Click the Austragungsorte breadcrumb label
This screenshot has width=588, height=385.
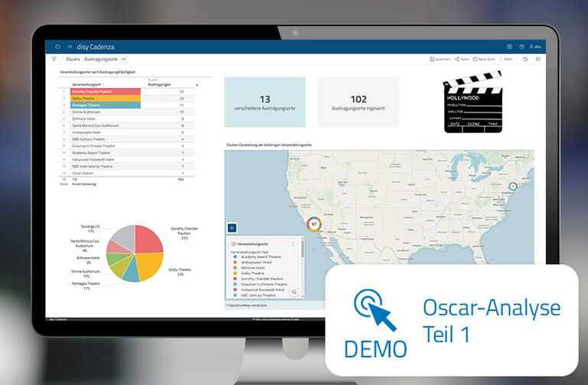[x=101, y=59]
